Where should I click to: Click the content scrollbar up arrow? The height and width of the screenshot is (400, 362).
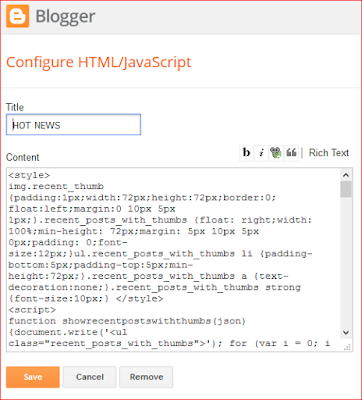[346, 175]
